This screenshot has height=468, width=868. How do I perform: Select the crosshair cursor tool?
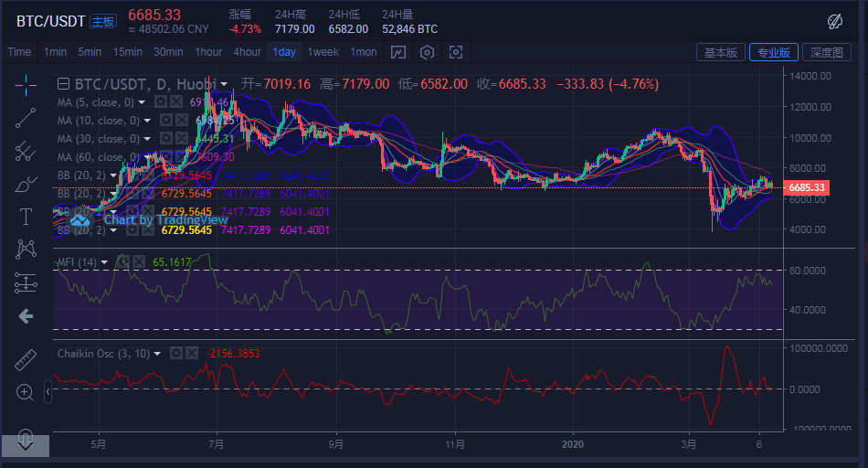(26, 85)
